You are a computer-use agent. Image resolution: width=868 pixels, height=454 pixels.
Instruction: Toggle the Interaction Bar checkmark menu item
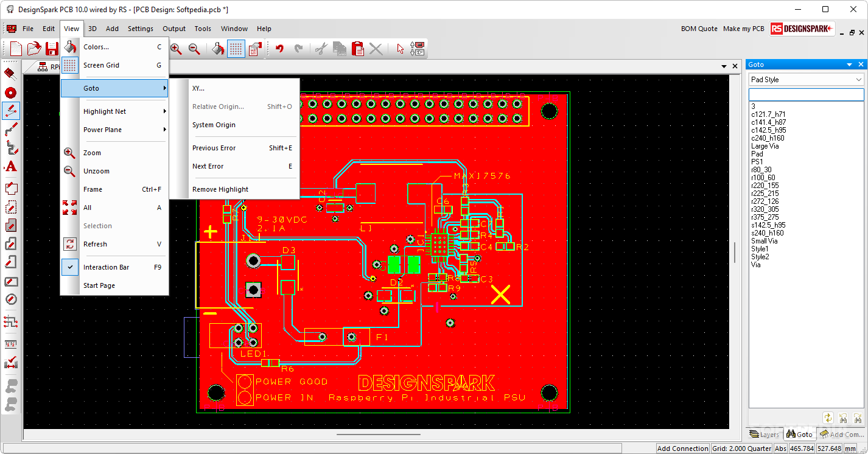114,267
